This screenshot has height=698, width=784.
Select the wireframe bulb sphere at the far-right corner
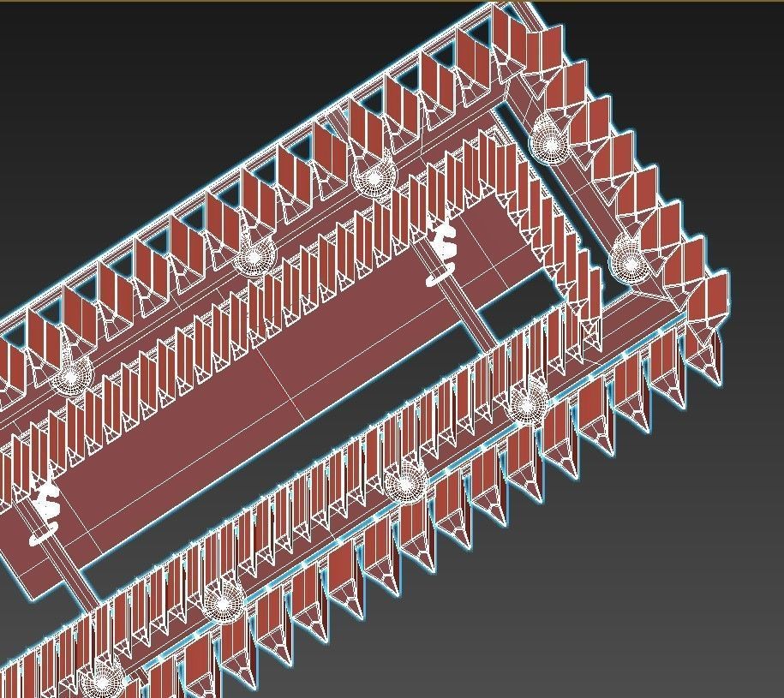(x=629, y=261)
